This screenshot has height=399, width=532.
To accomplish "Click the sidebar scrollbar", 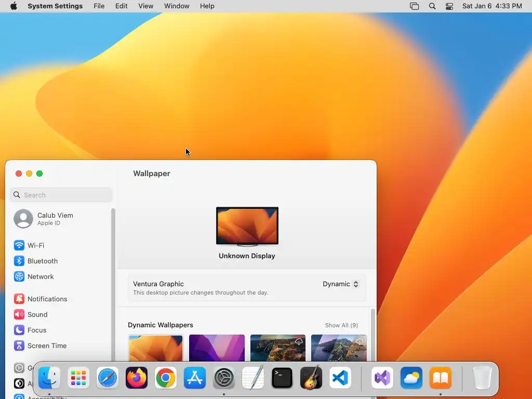I will pos(113,285).
